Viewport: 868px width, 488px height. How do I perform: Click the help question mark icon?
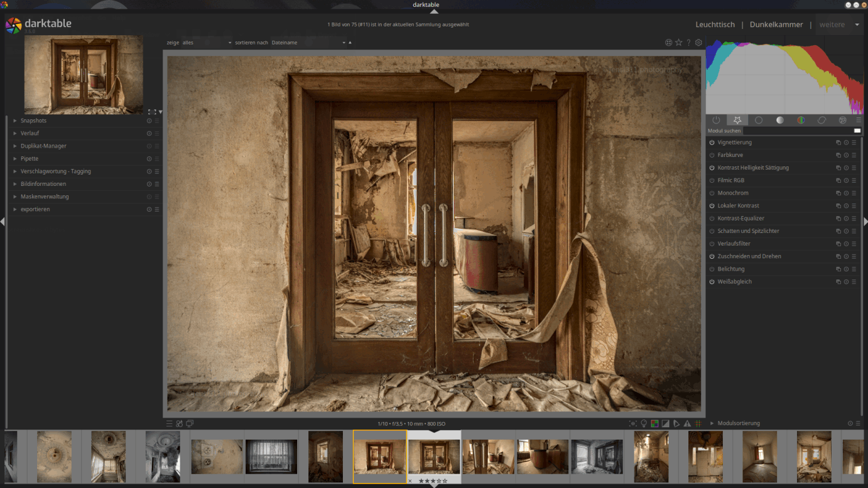[688, 43]
